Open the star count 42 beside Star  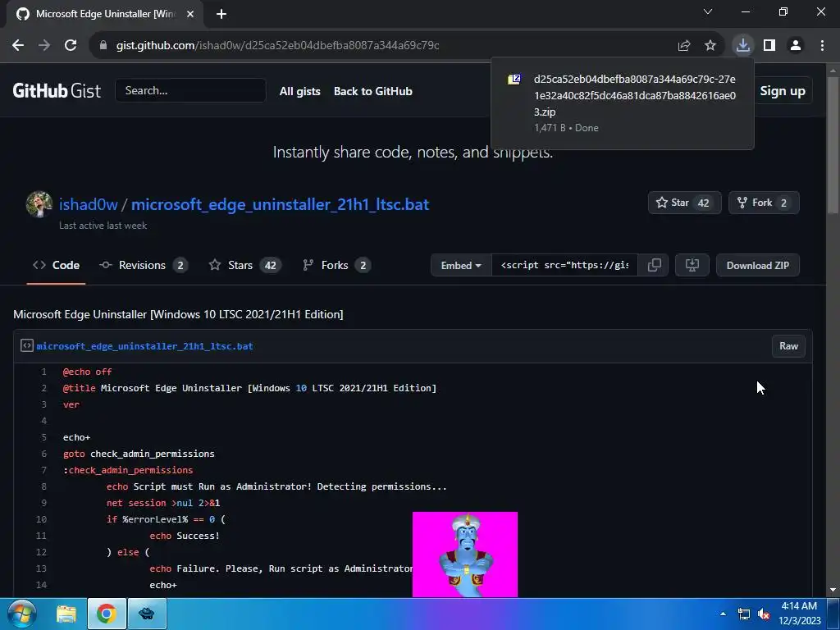coord(703,203)
